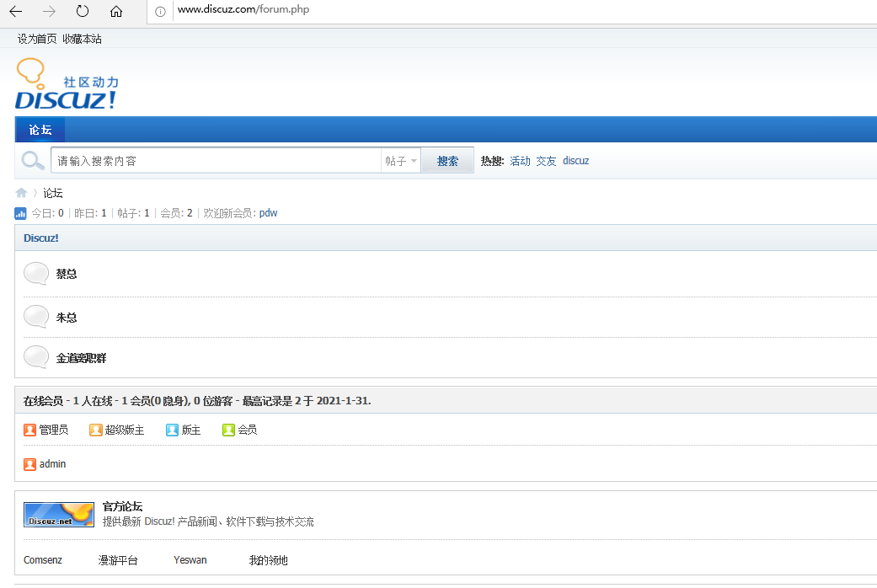877x588 pixels.
Task: Click the 今日: 0 statistic text
Action: tap(47, 213)
